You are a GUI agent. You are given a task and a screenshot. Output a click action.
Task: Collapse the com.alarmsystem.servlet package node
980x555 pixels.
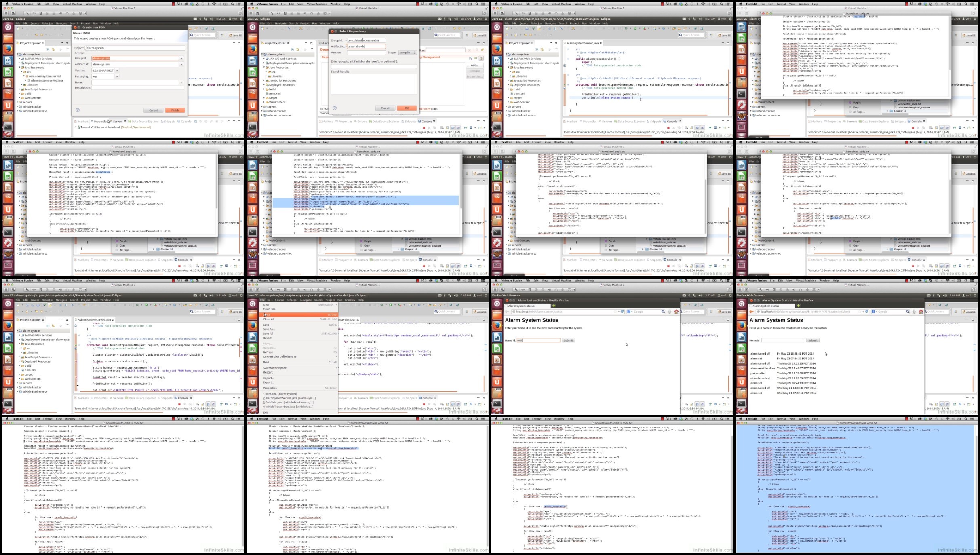point(24,76)
